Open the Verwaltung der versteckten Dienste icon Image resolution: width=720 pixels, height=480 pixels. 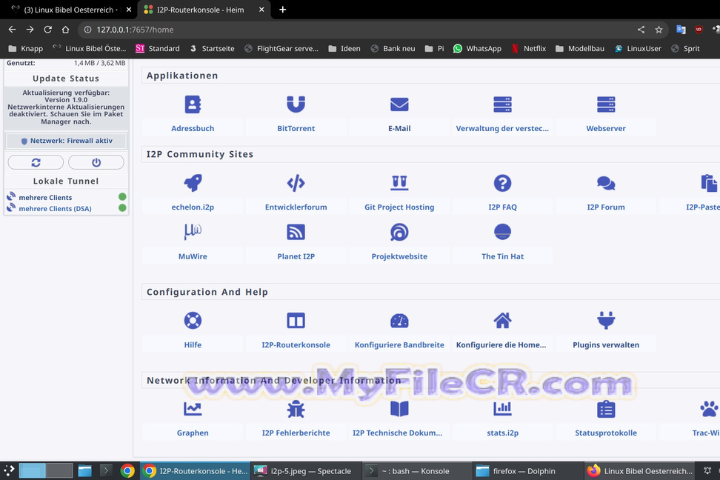pos(502,105)
